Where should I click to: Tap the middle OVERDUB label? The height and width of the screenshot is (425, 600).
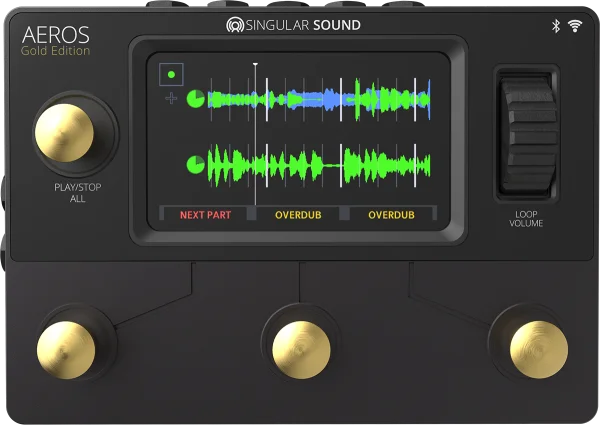point(298,215)
